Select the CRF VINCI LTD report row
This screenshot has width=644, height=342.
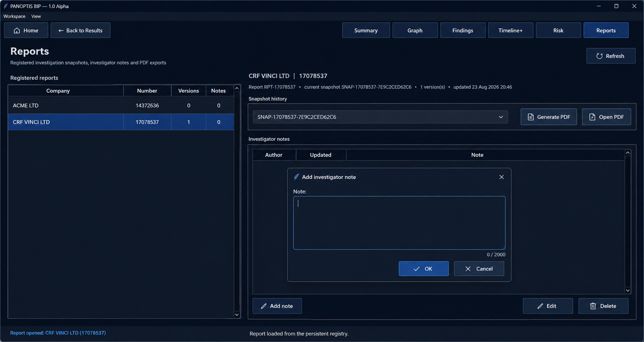coord(121,122)
